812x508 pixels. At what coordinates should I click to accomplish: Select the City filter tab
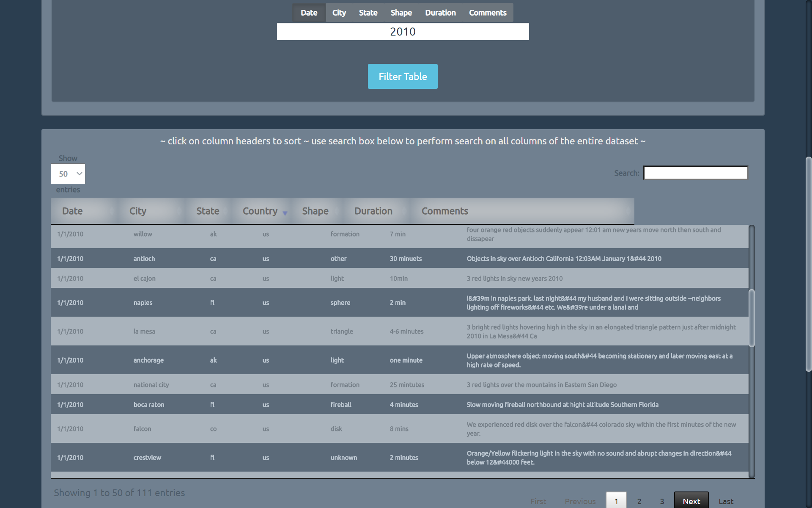pyautogui.click(x=339, y=13)
